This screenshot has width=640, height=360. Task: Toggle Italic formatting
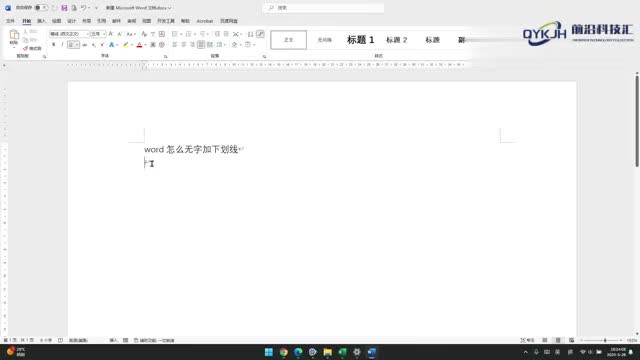pos(62,44)
